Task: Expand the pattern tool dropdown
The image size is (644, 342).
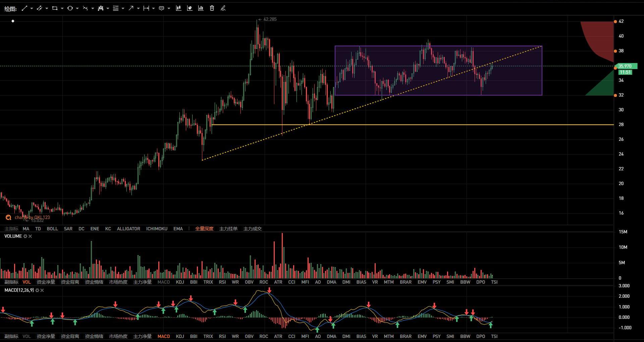Action: pyautogui.click(x=108, y=8)
